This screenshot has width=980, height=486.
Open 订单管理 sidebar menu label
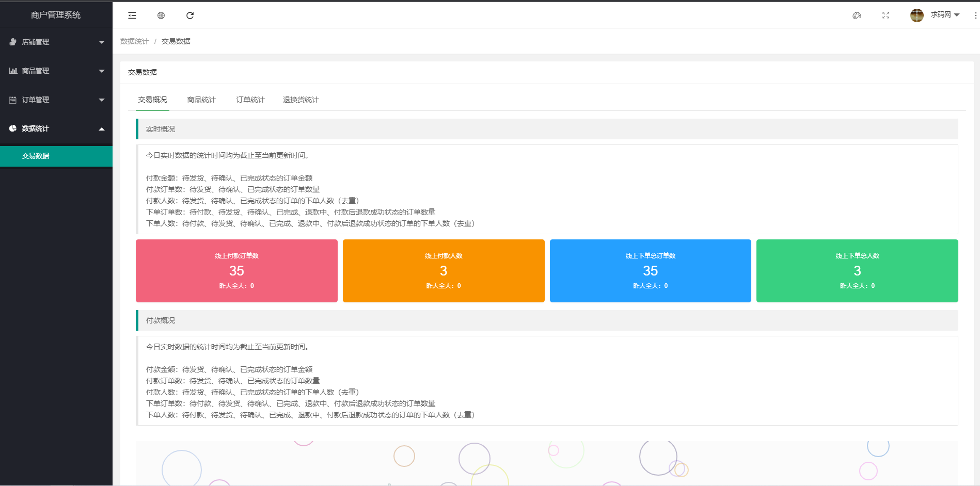36,100
